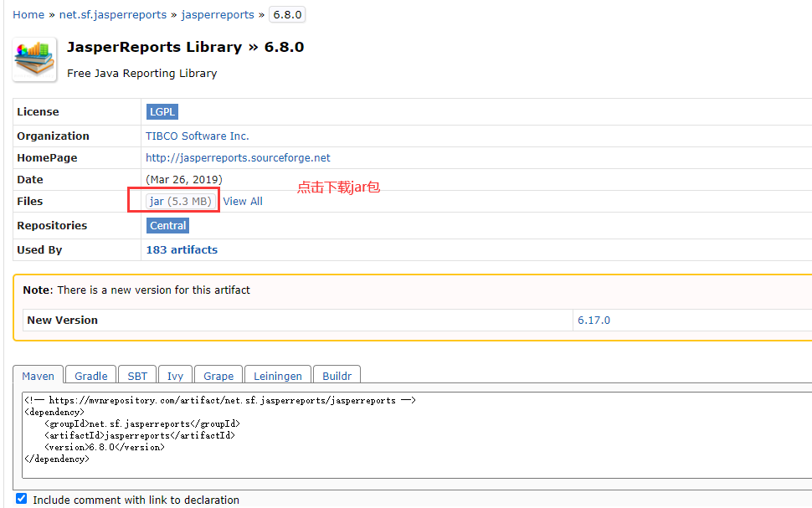Uncheck 'Include comment with link to declaration'
Screen dimensions: 812x508
pyautogui.click(x=21, y=498)
